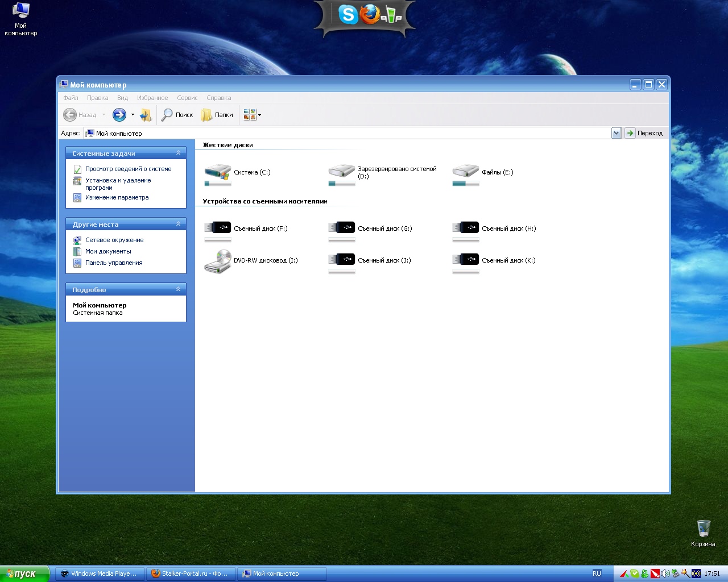Maximize the Мой компьютер window
Screen dimensions: 728x582
click(x=648, y=85)
